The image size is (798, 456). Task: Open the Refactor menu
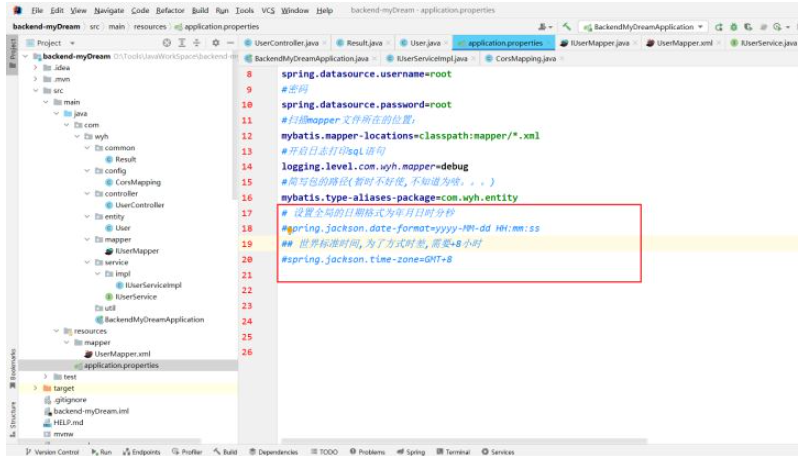coord(169,10)
